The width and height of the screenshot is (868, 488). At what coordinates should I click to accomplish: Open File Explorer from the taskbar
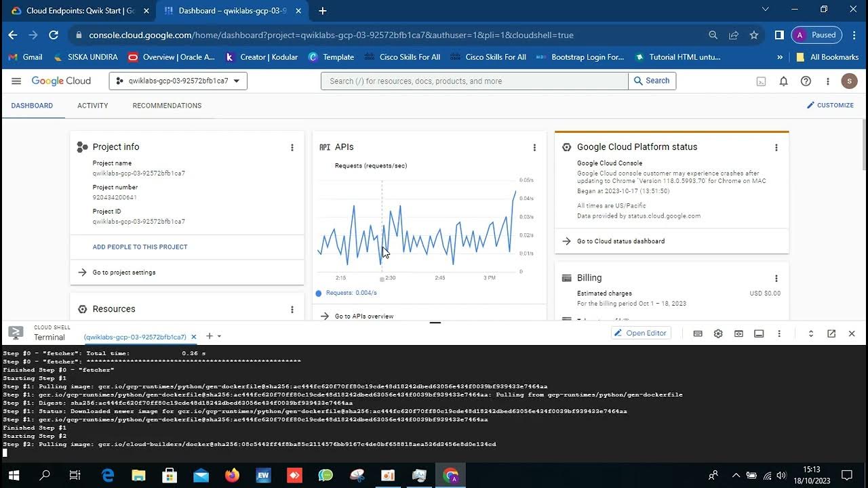pyautogui.click(x=138, y=475)
